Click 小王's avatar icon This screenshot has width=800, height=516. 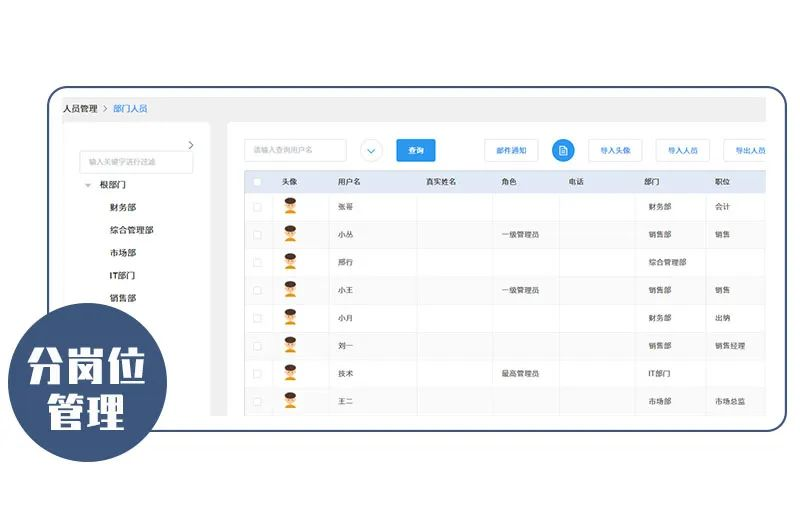(x=290, y=290)
